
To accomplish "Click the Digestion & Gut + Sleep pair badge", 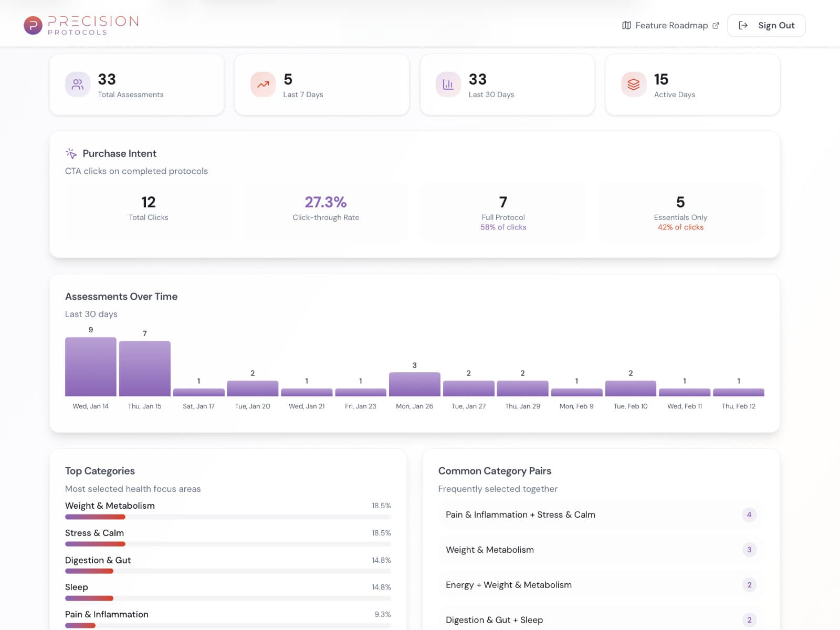I will 749,619.
